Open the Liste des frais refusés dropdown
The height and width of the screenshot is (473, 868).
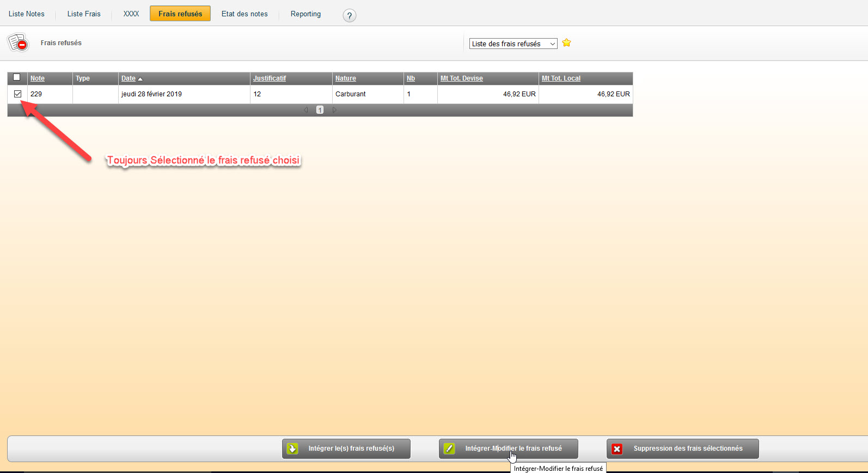513,44
